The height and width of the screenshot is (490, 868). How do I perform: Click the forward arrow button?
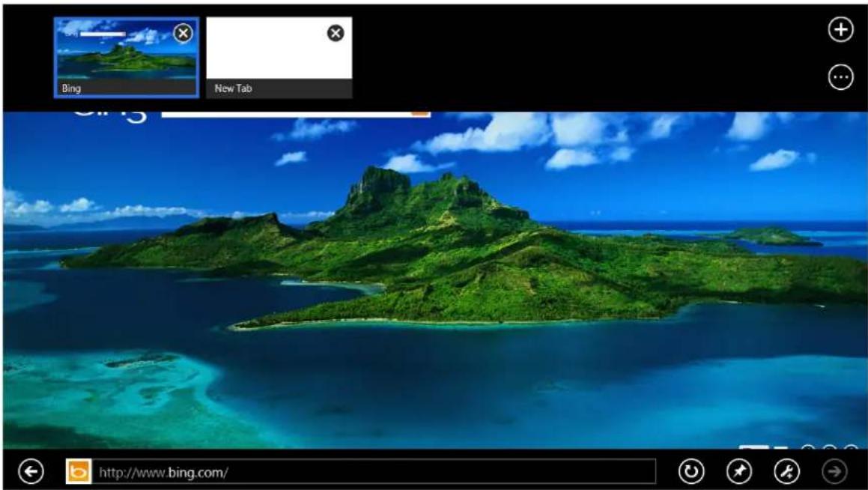click(x=834, y=472)
